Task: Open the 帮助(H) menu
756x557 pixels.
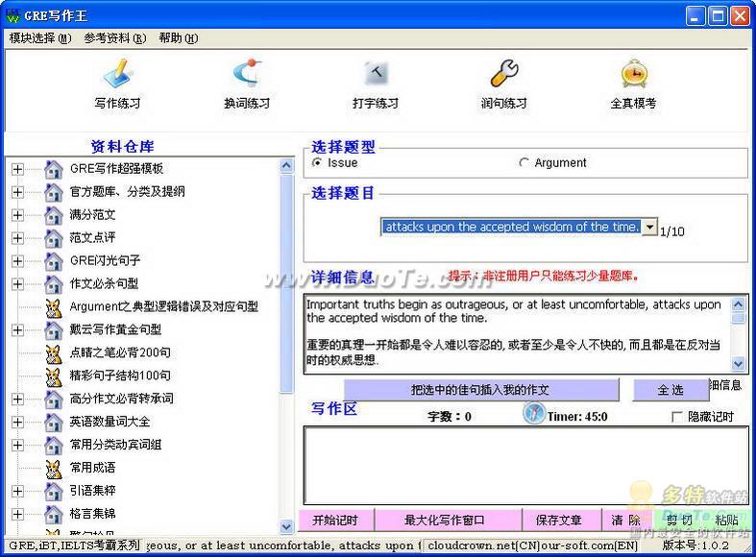Action: [179, 38]
